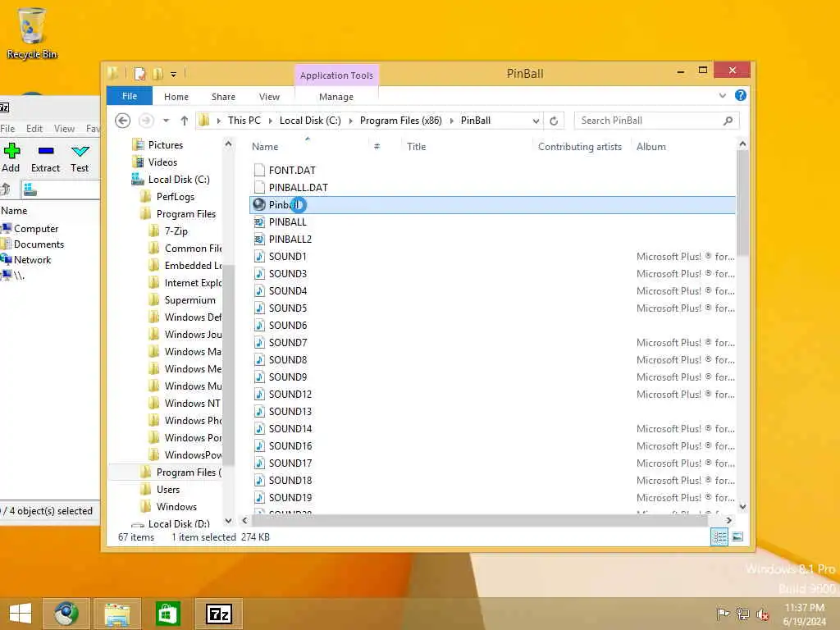Expand the ribbon with chevron
The width and height of the screenshot is (840, 630).
[x=722, y=95]
